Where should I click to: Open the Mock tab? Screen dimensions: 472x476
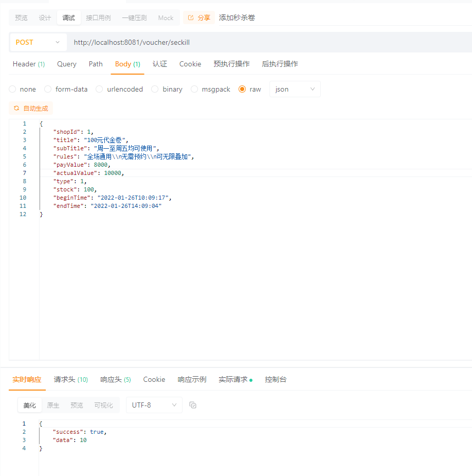(x=166, y=17)
